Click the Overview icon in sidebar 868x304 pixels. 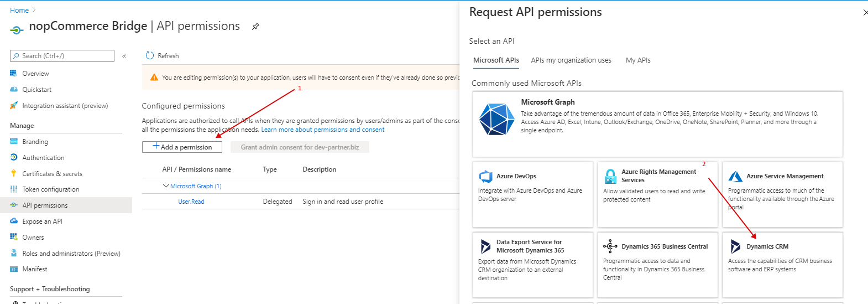pos(13,73)
